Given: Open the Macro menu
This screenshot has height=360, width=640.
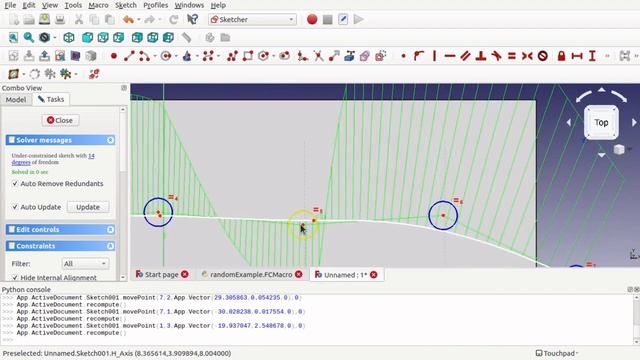Looking at the screenshot, I should [98, 5].
